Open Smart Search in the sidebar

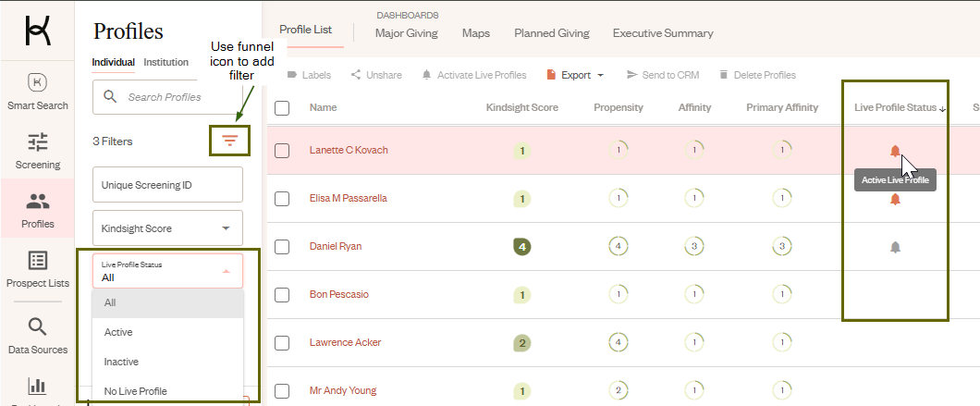[x=38, y=92]
